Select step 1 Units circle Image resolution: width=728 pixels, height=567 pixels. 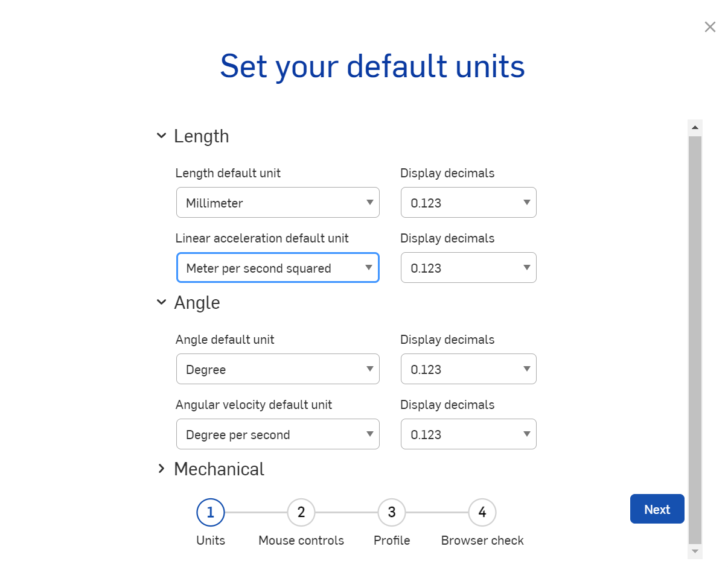click(211, 513)
